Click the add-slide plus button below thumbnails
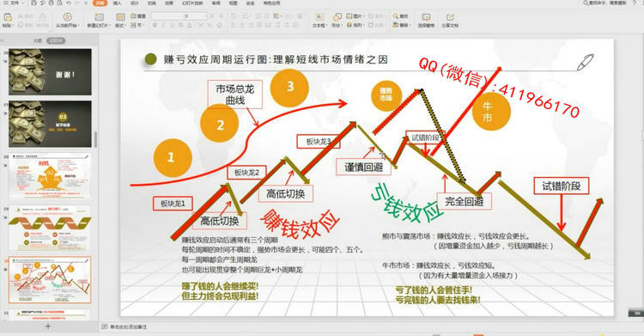 click(48, 327)
